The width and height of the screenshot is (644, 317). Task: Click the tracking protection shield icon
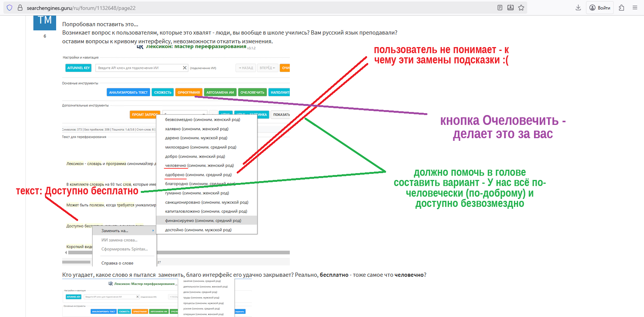point(9,8)
